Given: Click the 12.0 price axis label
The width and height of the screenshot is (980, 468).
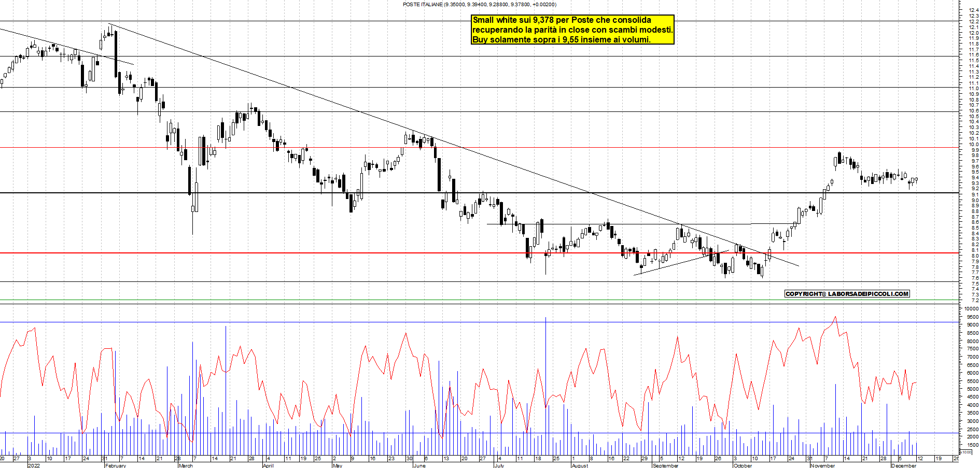Looking at the screenshot, I should pyautogui.click(x=974, y=33).
